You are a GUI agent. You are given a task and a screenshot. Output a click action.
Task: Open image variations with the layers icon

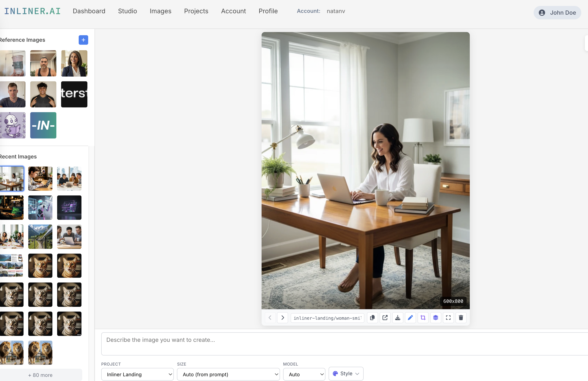[436, 318]
